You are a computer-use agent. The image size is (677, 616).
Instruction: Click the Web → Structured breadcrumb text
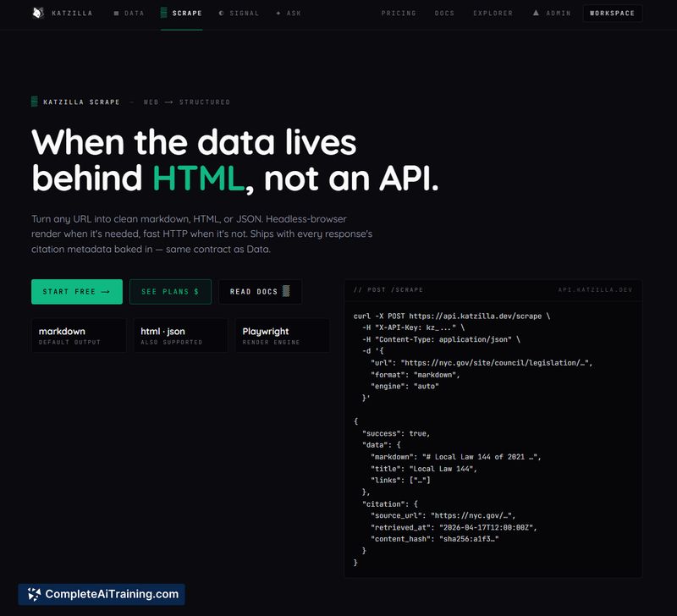(186, 102)
